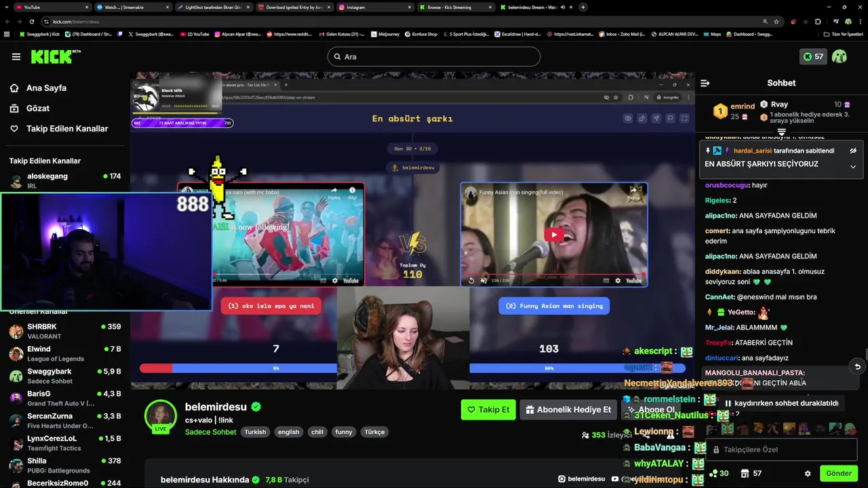Vote for Funny Asian man singing option
868x488 pixels.
tap(554, 306)
